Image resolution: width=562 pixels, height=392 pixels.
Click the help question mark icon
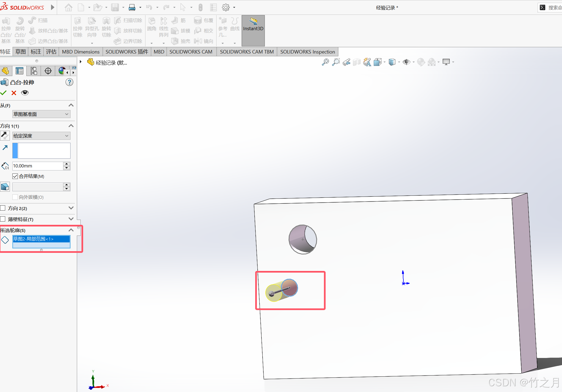69,82
